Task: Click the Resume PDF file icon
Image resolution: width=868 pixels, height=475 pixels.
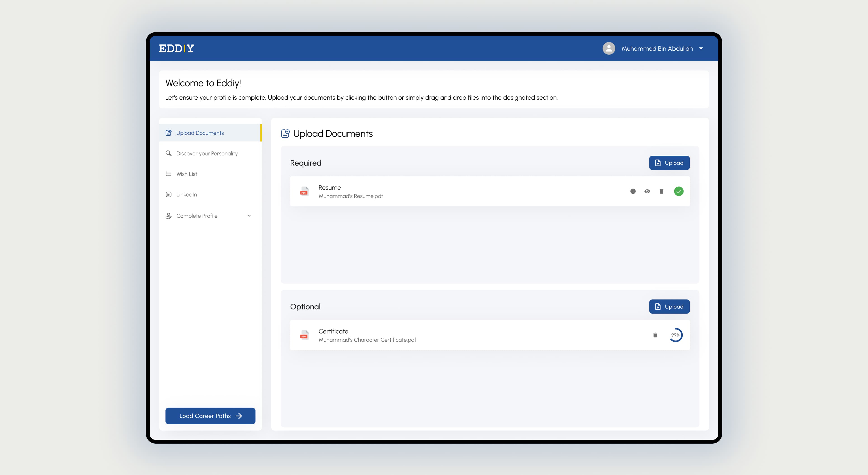Action: coord(304,191)
